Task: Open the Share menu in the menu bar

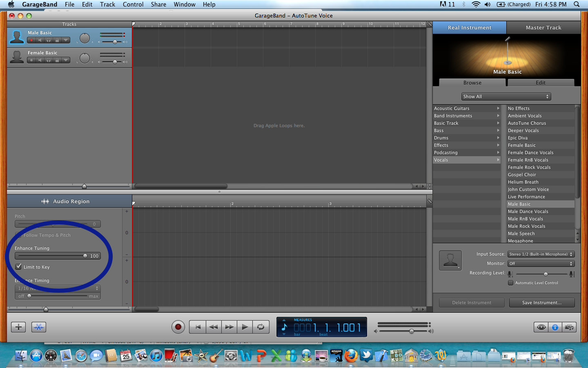Action: pos(158,4)
